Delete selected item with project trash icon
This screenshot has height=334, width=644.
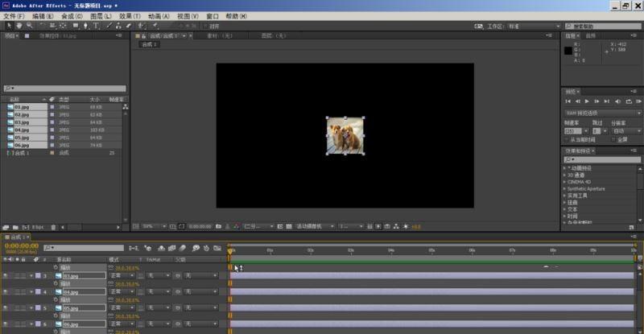point(52,227)
